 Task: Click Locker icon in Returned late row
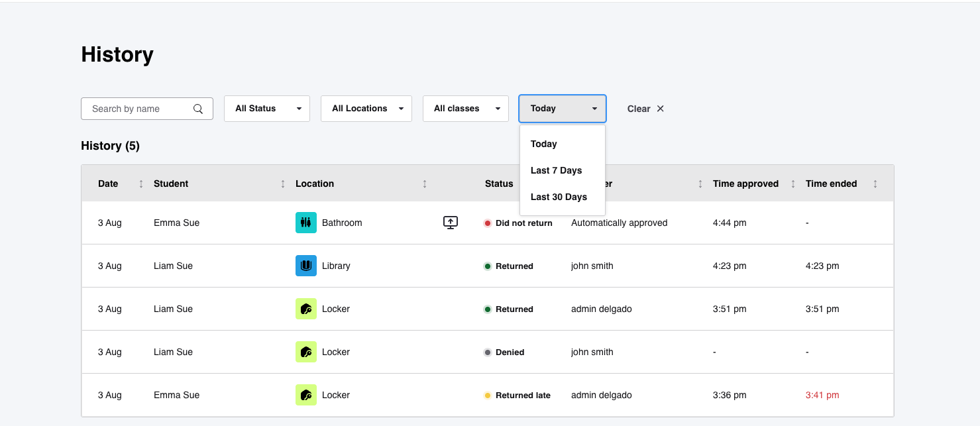(306, 395)
